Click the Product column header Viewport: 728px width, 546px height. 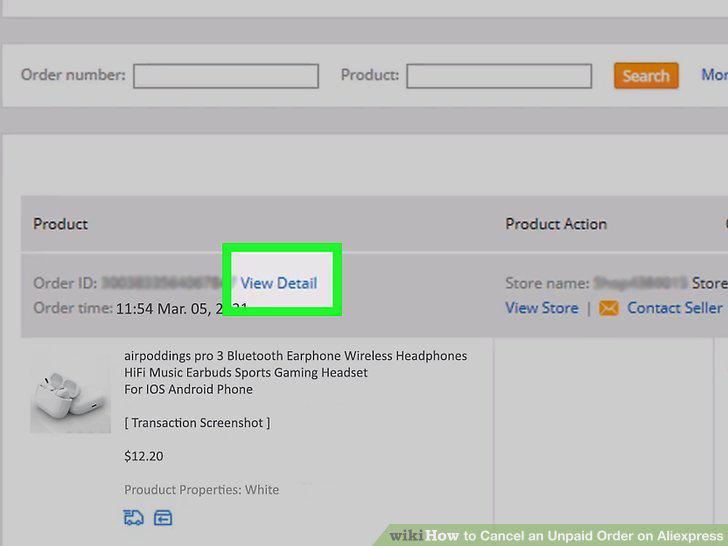pyautogui.click(x=60, y=224)
